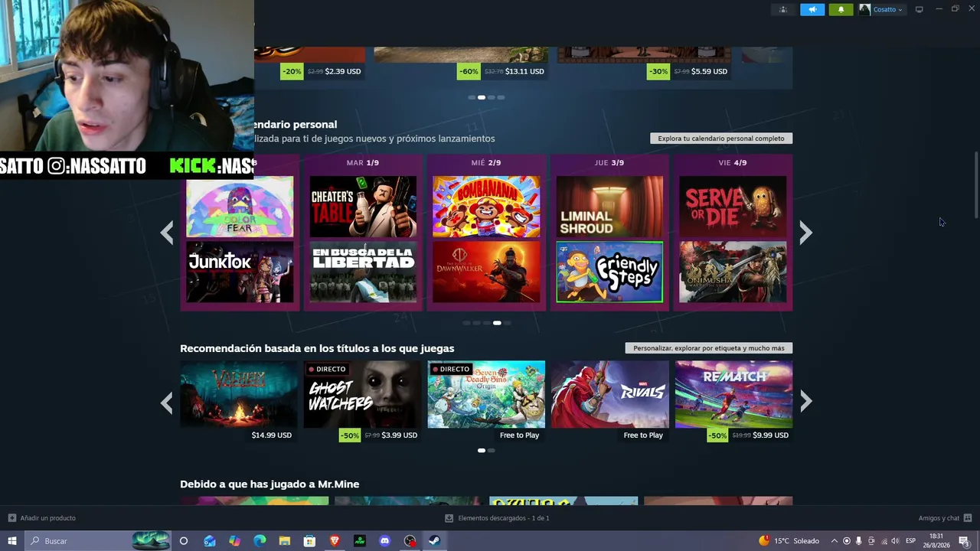This screenshot has width=980, height=551.
Task: Click the $13.11 USD discounted price
Action: click(524, 71)
